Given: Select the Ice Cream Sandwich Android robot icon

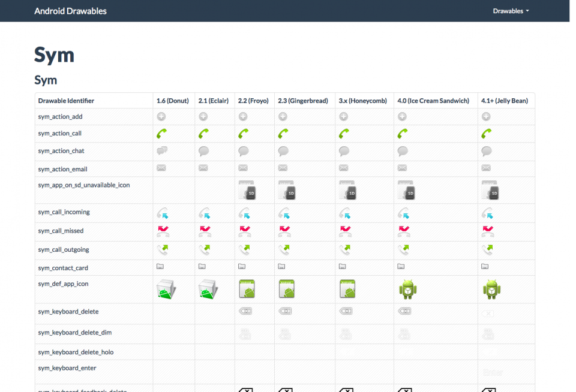Looking at the screenshot, I should [x=408, y=290].
